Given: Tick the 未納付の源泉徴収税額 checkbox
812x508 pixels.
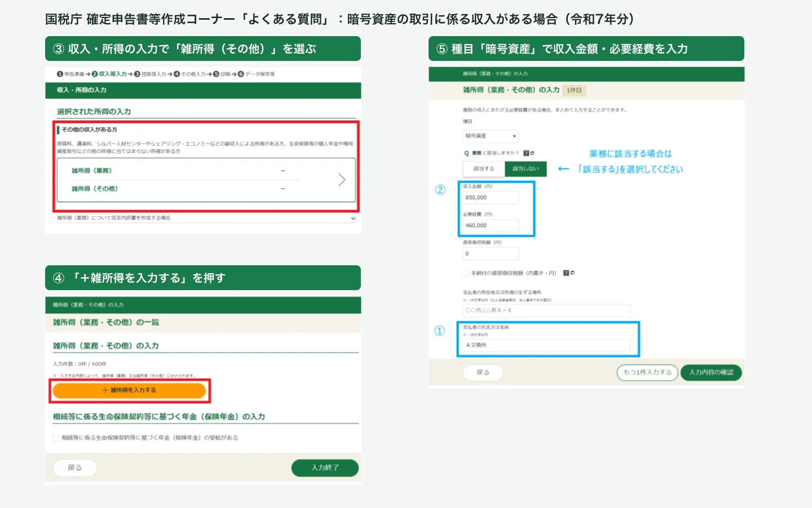Looking at the screenshot, I should pos(466,273).
